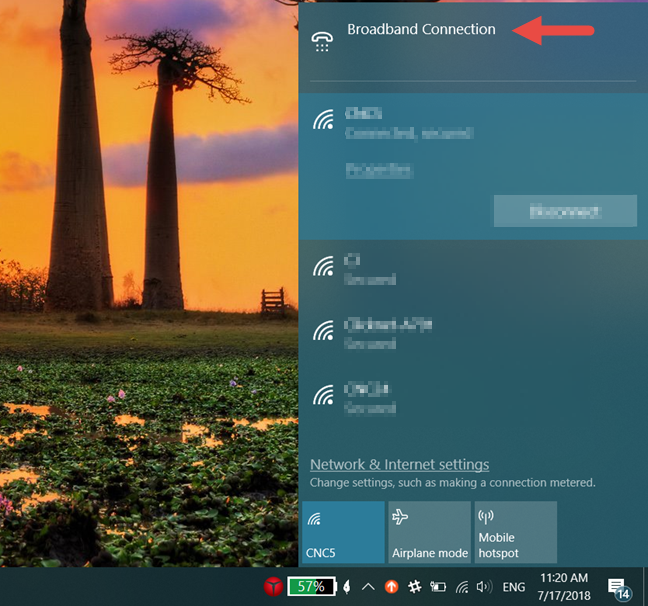Click the battery power tray icon
Viewport: 648px width, 606px height.
438,587
